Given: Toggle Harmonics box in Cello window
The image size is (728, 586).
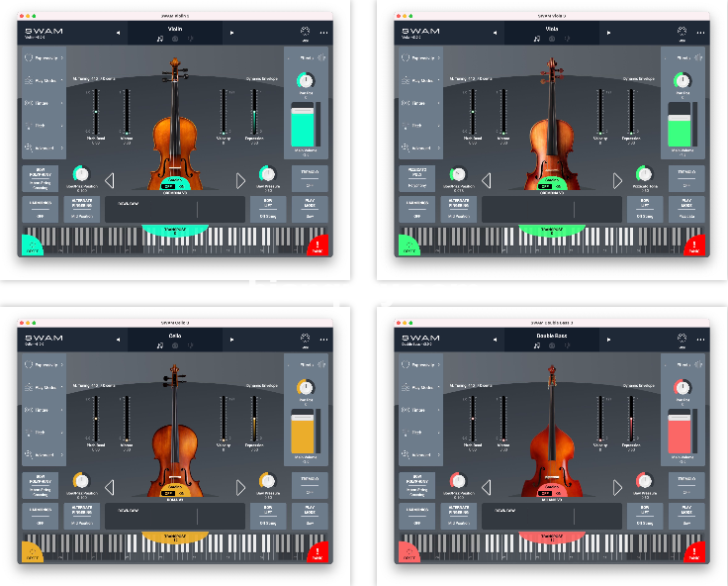Looking at the screenshot, I should tap(41, 516).
